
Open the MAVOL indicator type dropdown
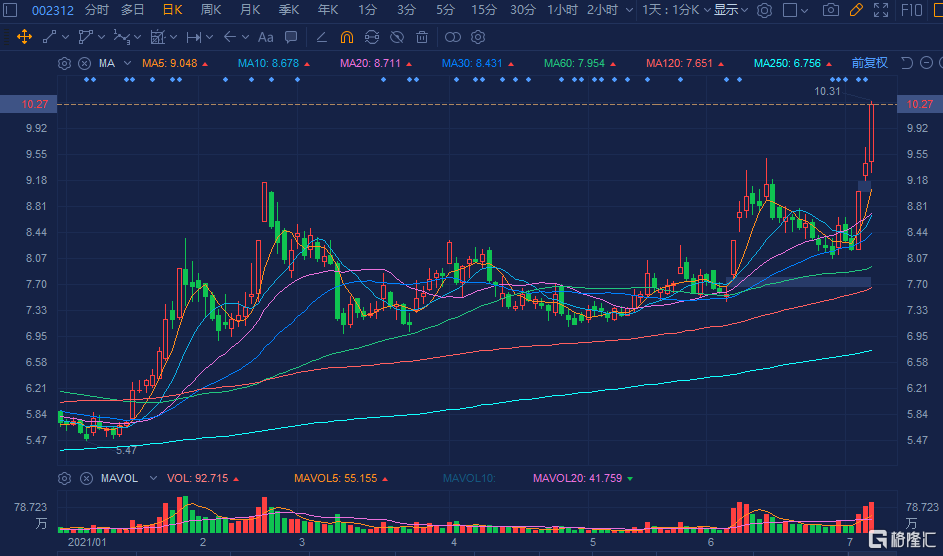point(153,478)
